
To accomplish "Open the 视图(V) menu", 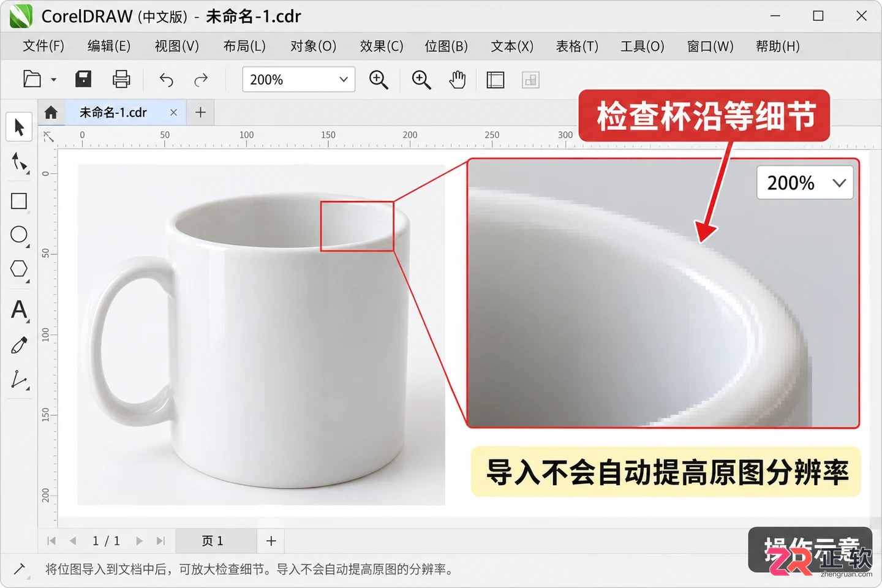I will pyautogui.click(x=177, y=47).
